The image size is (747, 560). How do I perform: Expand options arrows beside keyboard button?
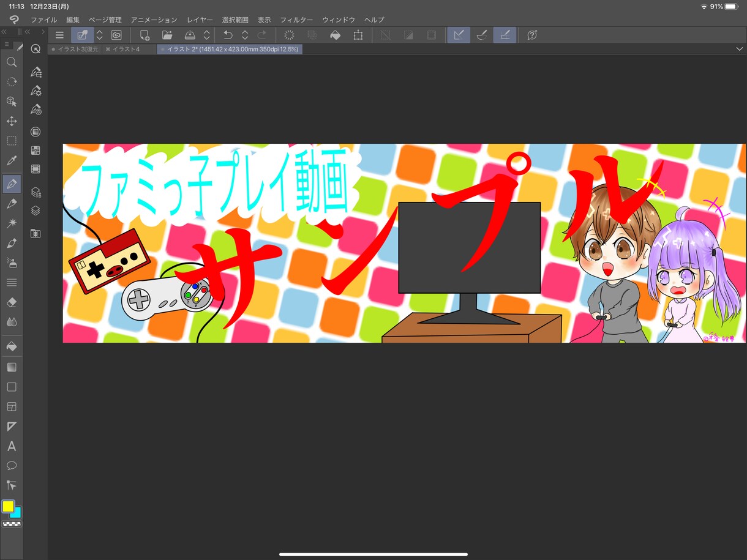click(99, 35)
